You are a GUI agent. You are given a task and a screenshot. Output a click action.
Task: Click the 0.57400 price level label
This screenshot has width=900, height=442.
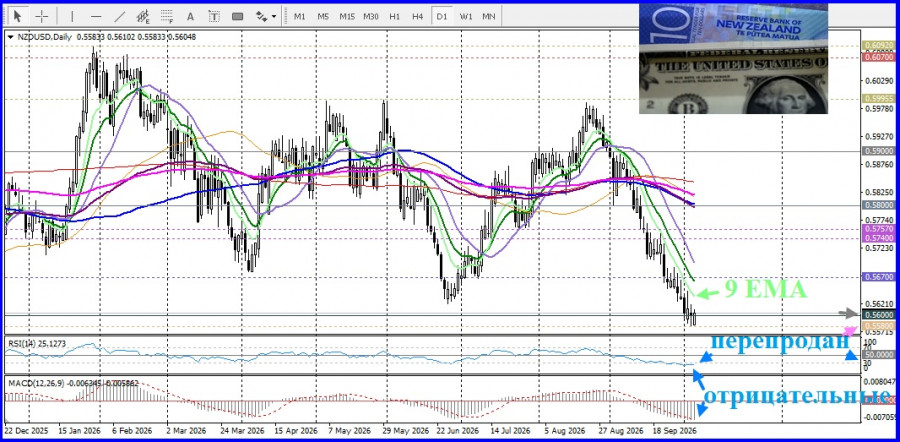(x=878, y=238)
